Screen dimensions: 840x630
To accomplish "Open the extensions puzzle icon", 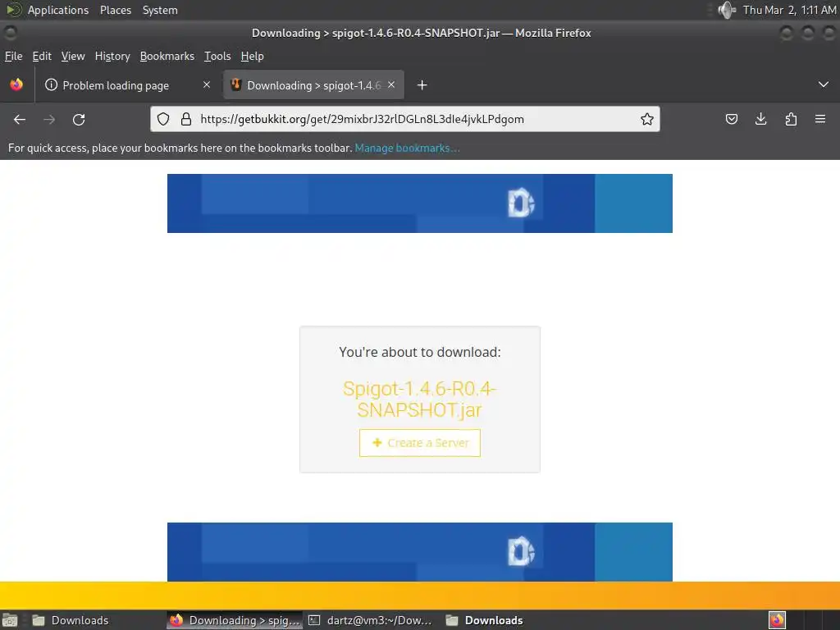I will click(791, 119).
